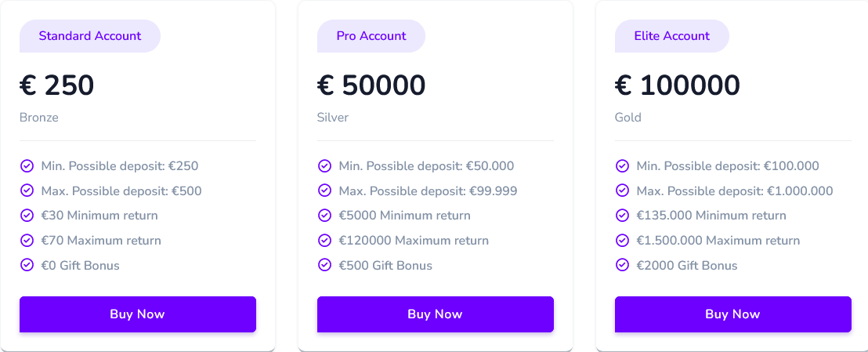Viewport: 868px width, 352px height.
Task: Click check icon beside Max. deposit €500
Action: point(27,191)
